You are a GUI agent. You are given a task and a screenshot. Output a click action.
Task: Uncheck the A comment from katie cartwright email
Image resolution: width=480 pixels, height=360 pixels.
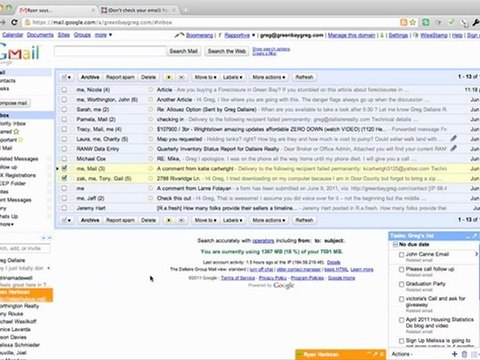(x=64, y=168)
